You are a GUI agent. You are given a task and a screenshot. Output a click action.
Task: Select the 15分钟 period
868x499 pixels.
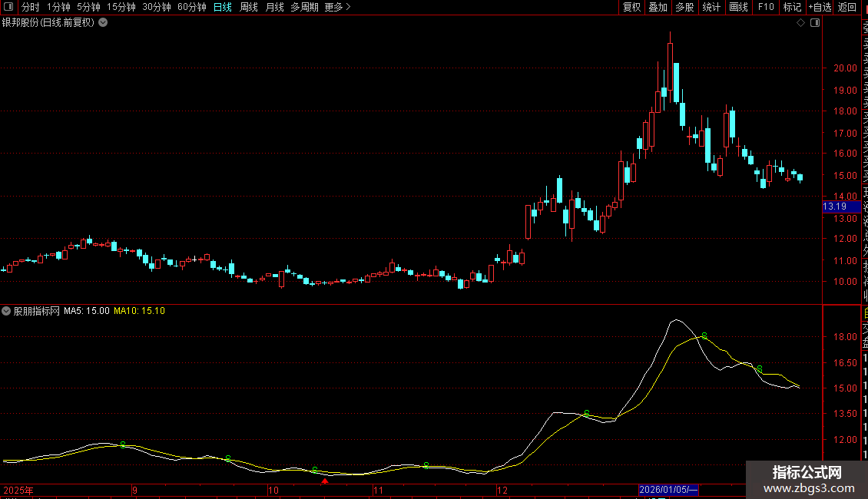point(121,7)
